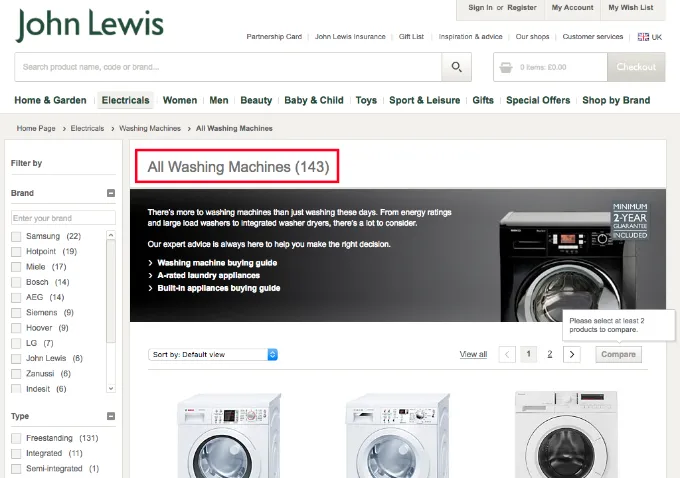This screenshot has height=478, width=680.
Task: Tick the AEG brand checkbox
Action: click(x=16, y=298)
